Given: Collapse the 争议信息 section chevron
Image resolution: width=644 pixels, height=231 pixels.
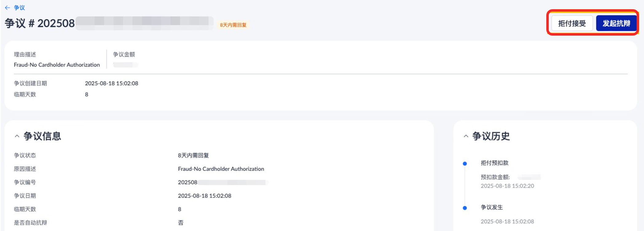Looking at the screenshot, I should pyautogui.click(x=17, y=136).
